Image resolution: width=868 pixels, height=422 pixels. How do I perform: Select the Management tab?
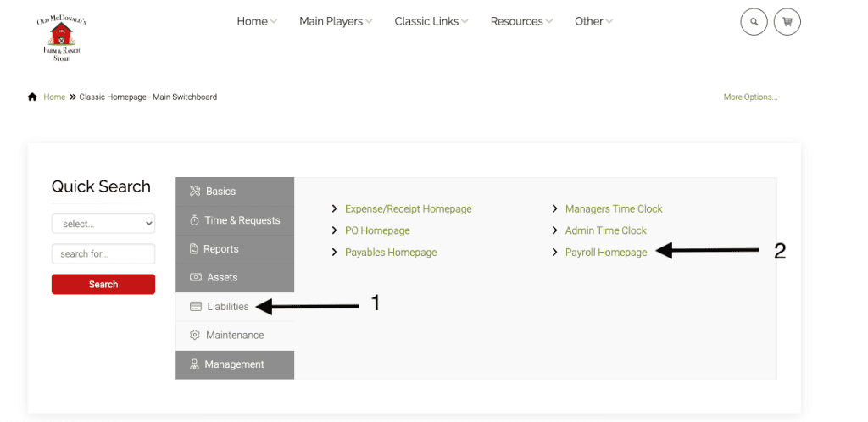235,364
